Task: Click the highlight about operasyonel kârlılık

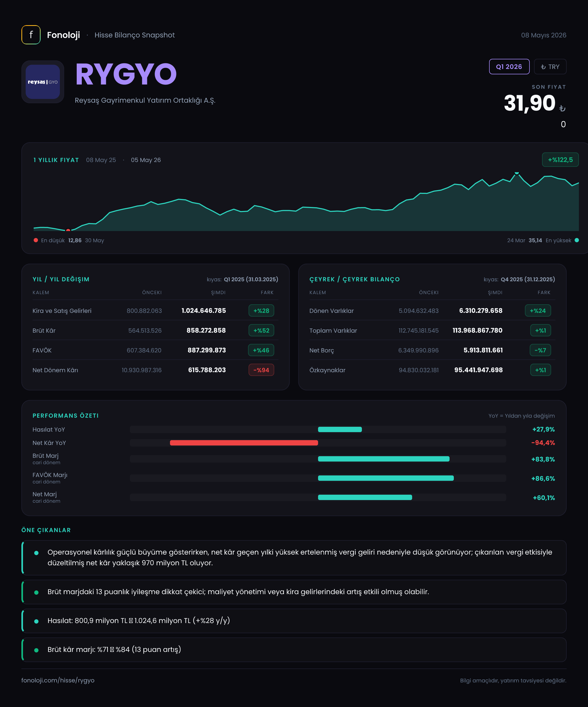Action: tap(294, 558)
